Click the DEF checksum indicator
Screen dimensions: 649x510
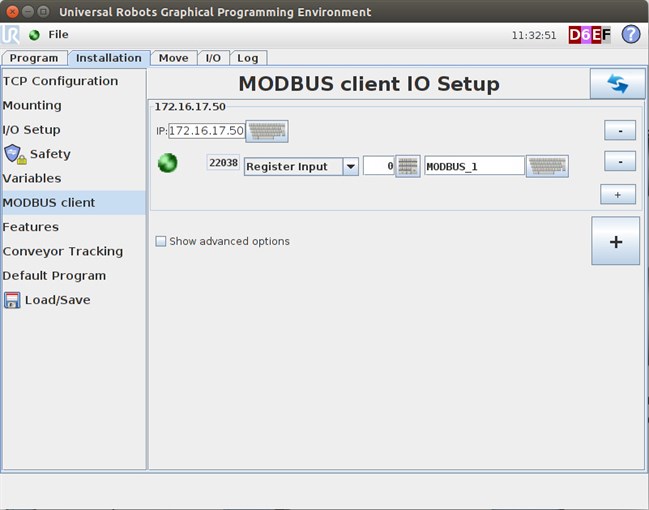[x=589, y=35]
